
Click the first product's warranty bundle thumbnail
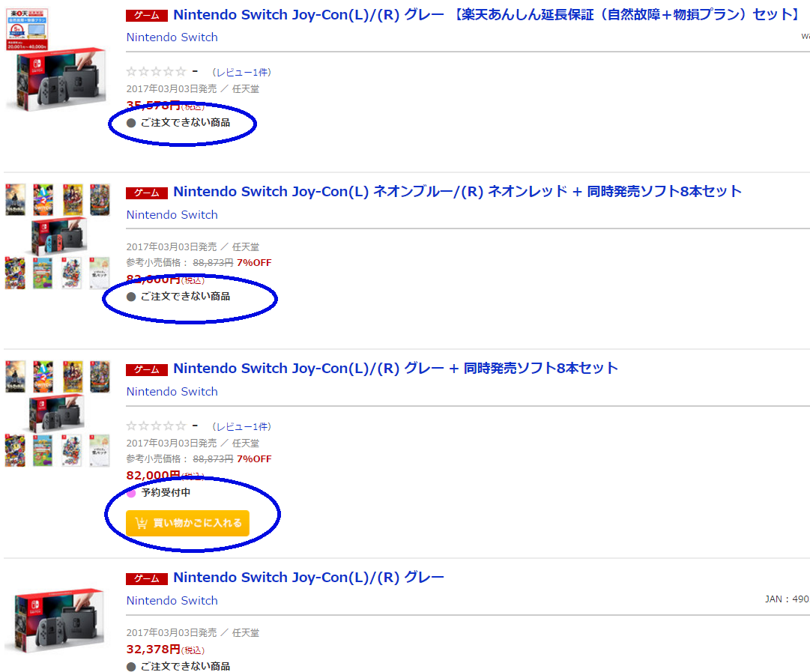click(55, 59)
